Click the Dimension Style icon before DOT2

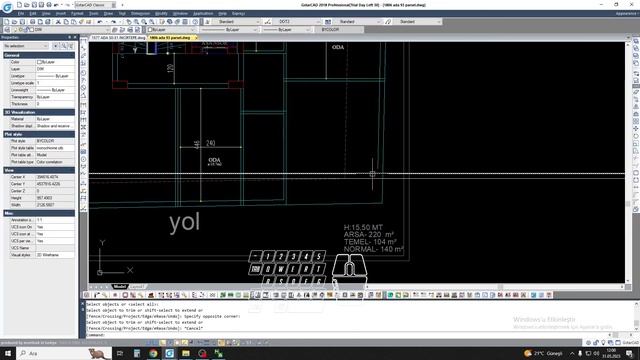pos(268,22)
